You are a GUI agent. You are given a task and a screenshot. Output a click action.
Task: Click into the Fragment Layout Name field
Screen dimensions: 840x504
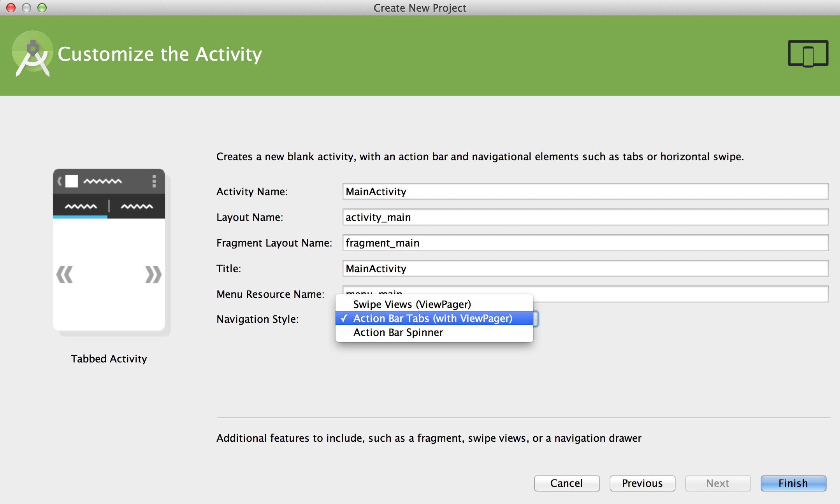585,243
